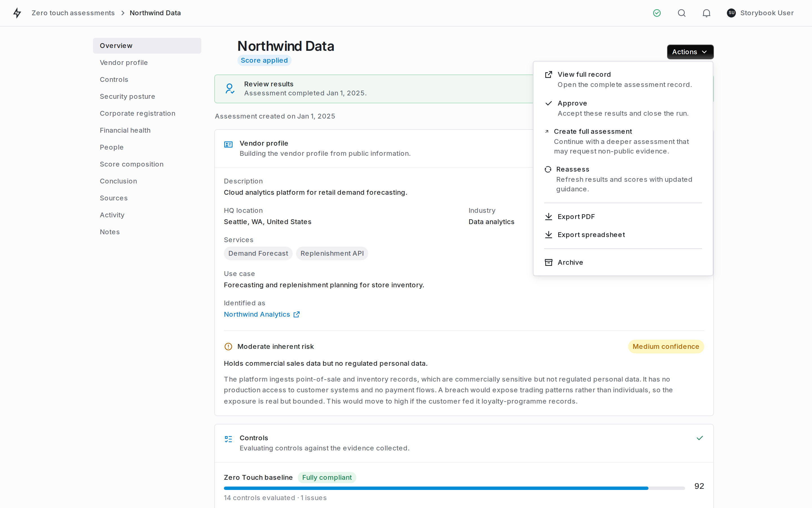Screen dimensions: 812x508
Task: Click 'Data analytics' industry value
Action: pyautogui.click(x=491, y=222)
